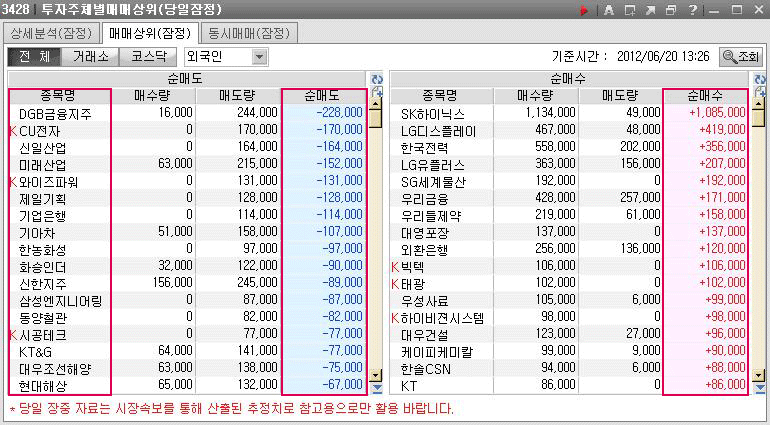The height and width of the screenshot is (425, 770).
Task: Select the LG유플러스 stock row
Action: point(570,164)
